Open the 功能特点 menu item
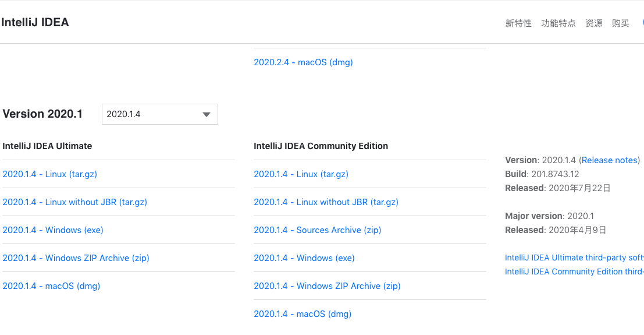This screenshot has width=644, height=335. [558, 23]
